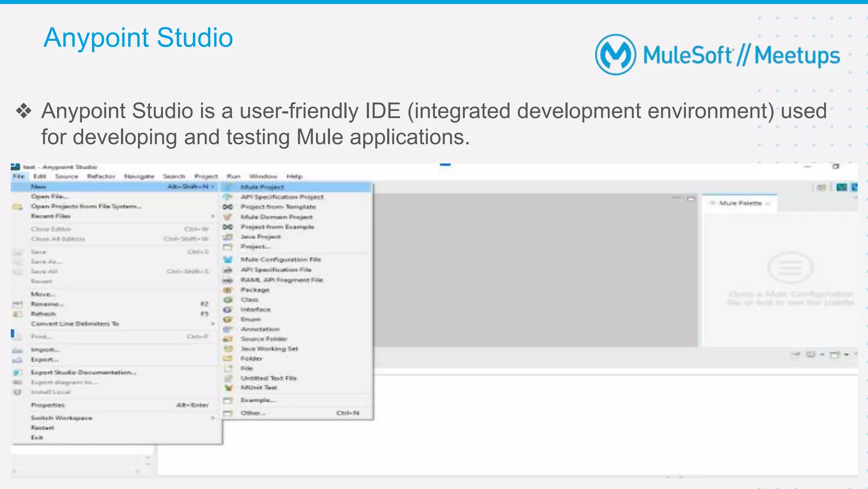The width and height of the screenshot is (868, 489).
Task: Open the Search menu
Action: click(174, 176)
